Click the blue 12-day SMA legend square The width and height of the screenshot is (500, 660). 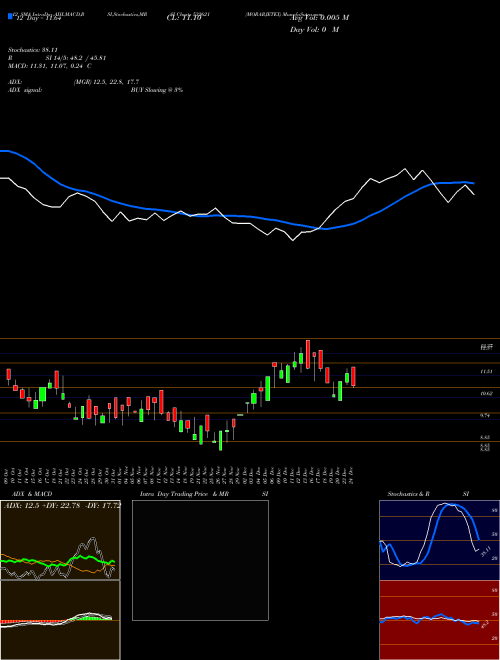[x=10, y=16]
